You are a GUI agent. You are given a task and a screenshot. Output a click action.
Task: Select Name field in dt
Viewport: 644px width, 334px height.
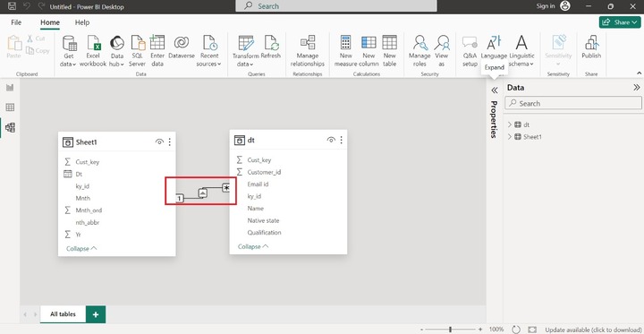coord(256,208)
